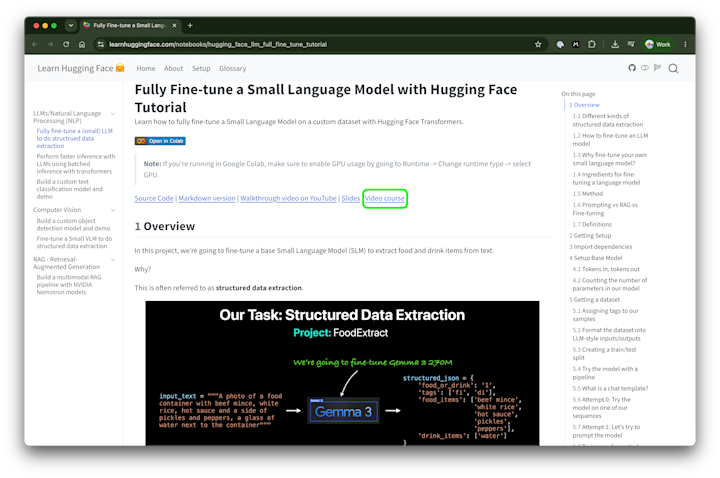Close the Fully Fine-tune tab

[174, 25]
